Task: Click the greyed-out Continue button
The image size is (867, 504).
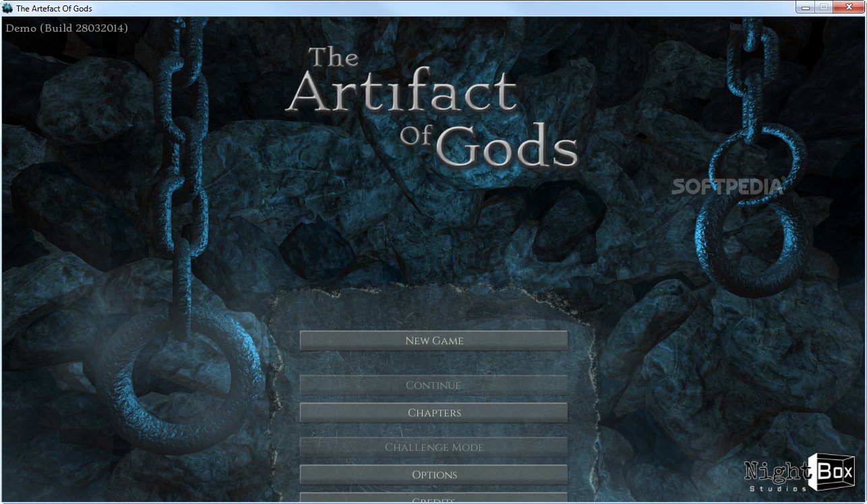Action: [433, 385]
